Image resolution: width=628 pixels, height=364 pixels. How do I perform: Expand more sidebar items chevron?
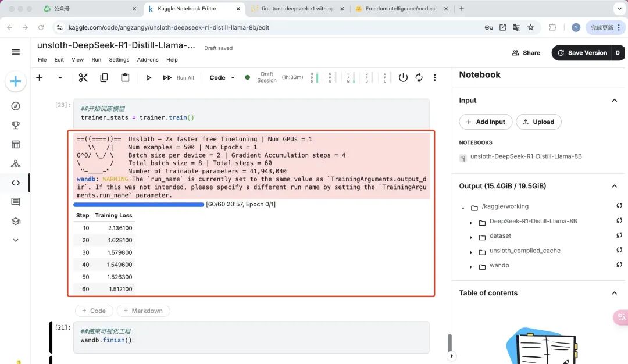16,240
